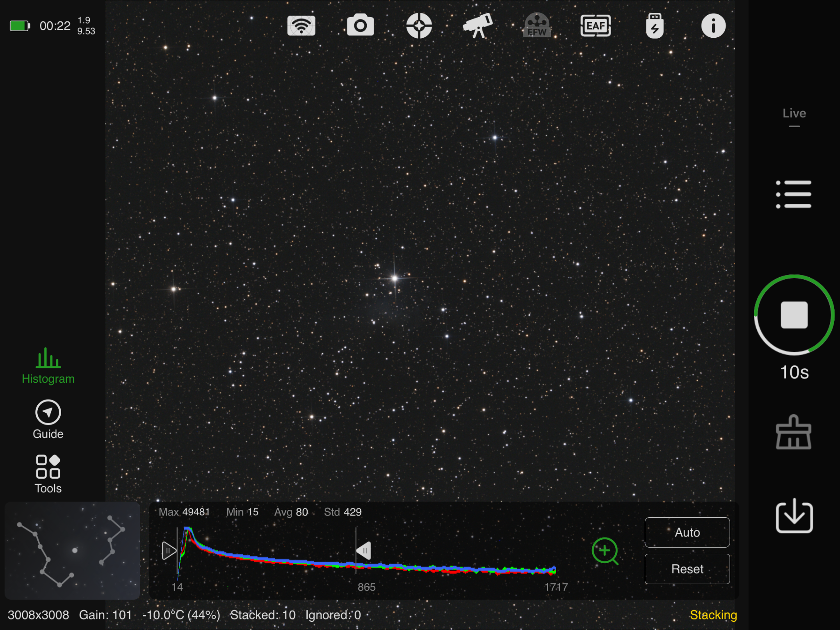Open the Tools panel

pyautogui.click(x=48, y=474)
